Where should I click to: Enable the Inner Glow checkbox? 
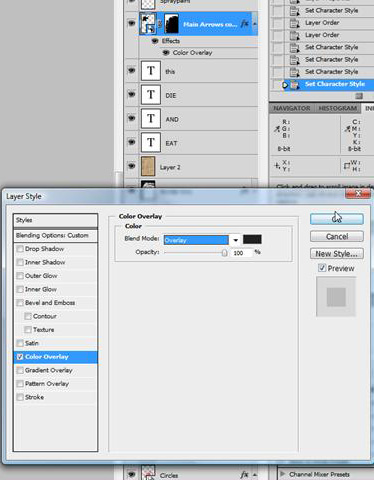click(x=20, y=289)
